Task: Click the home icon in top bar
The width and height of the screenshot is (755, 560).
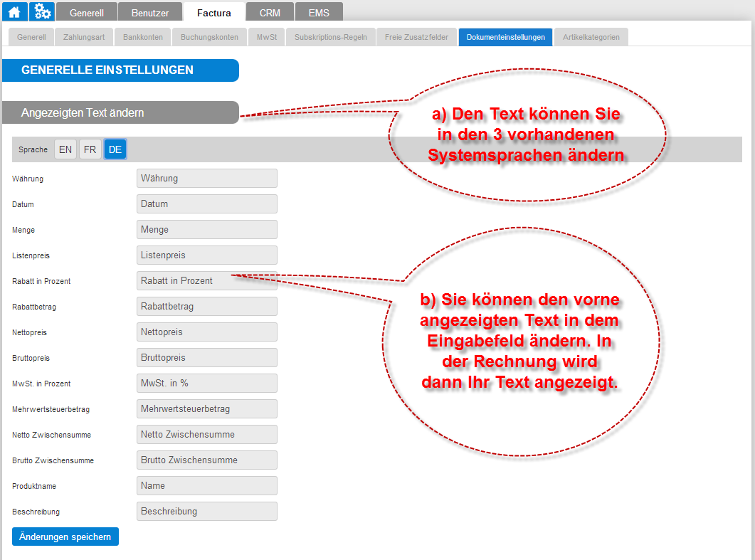Action: [14, 11]
